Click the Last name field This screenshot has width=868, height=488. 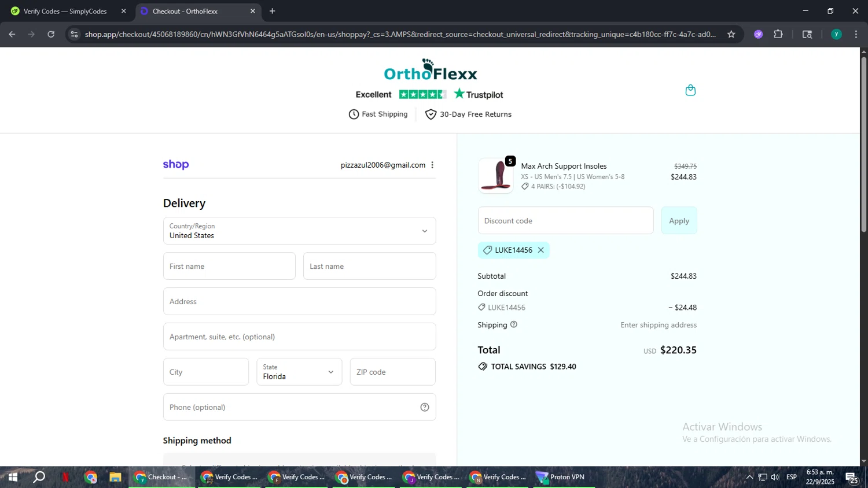pos(369,266)
